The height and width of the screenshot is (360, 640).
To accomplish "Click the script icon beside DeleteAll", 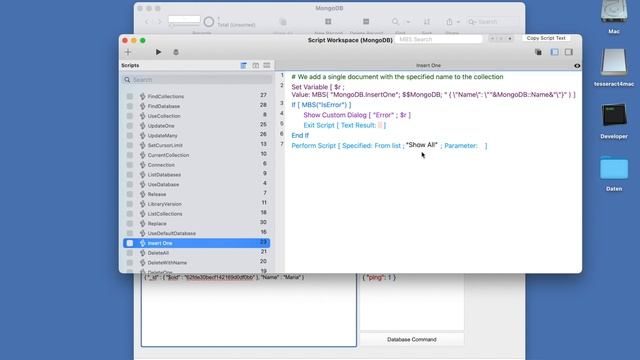I will 142,253.
